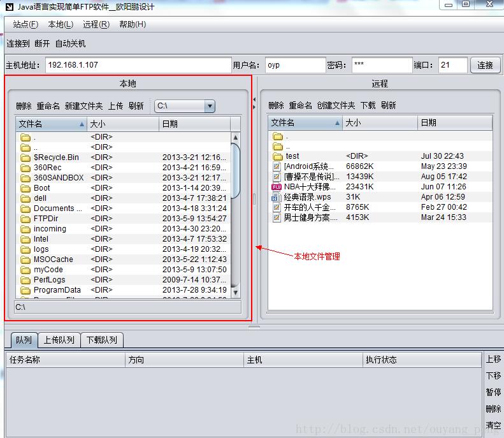Click the Boot folder icon
504x438 pixels.
click(x=25, y=188)
